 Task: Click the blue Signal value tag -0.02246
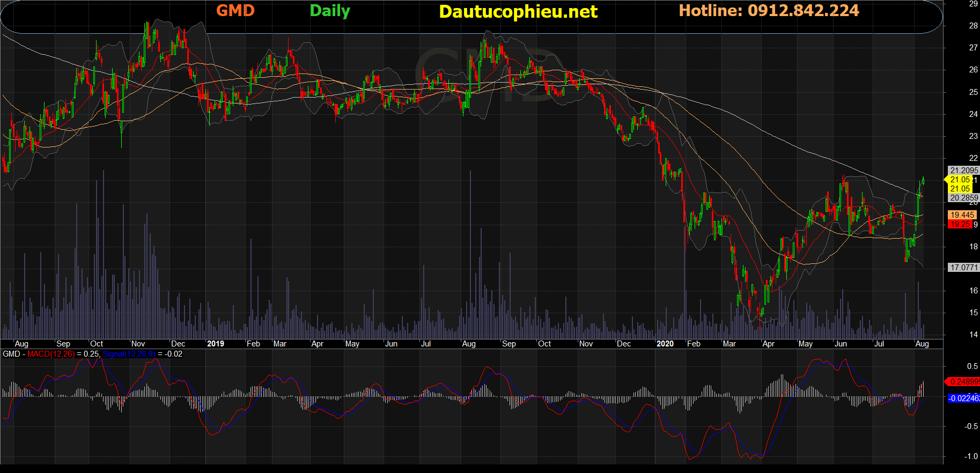click(x=964, y=398)
